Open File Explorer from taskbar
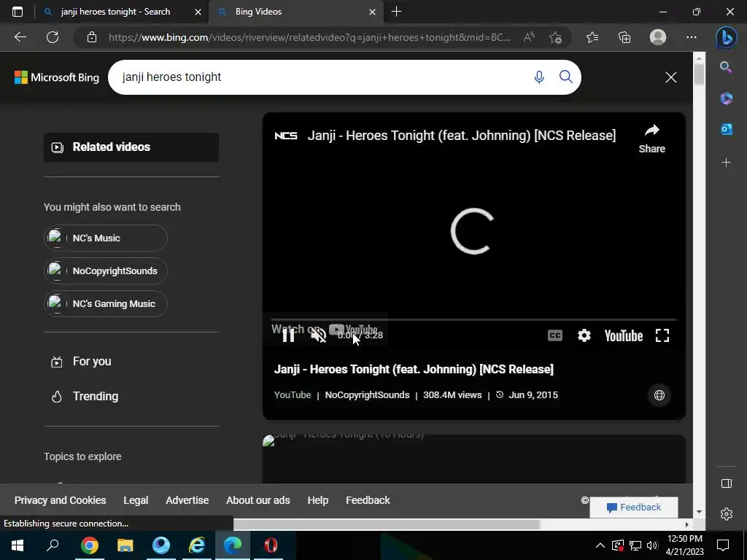This screenshot has height=560, width=747. 125,545
